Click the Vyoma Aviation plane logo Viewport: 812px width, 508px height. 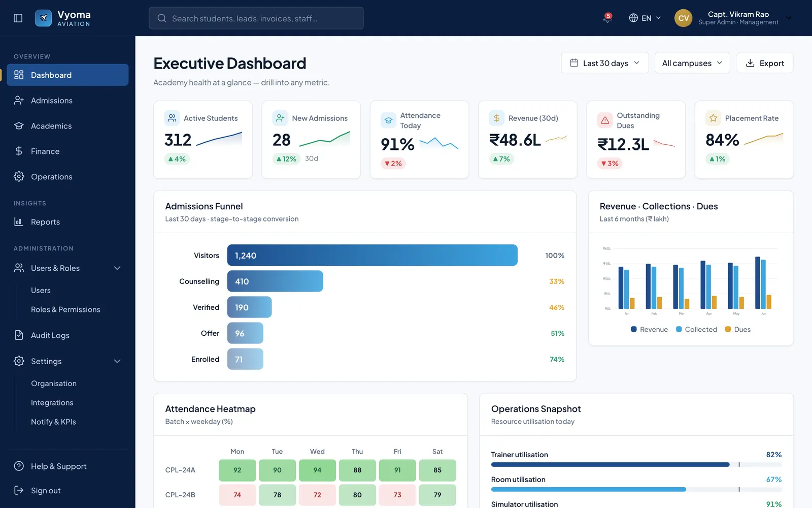[x=43, y=18]
